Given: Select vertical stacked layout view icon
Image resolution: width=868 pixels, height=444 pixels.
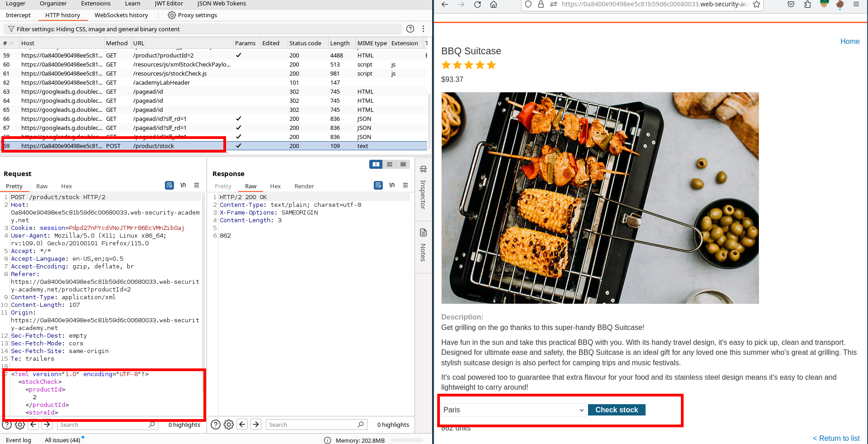Looking at the screenshot, I should pos(390,164).
